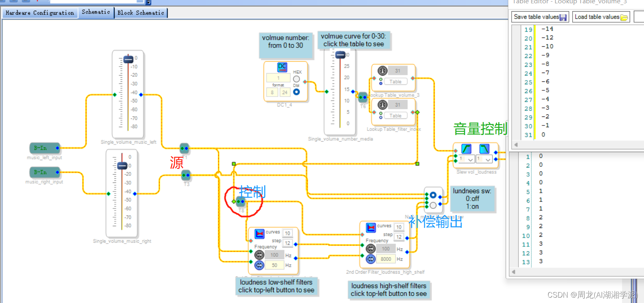Click table row 19 value -14
The height and width of the screenshot is (303, 644).
coord(547,29)
